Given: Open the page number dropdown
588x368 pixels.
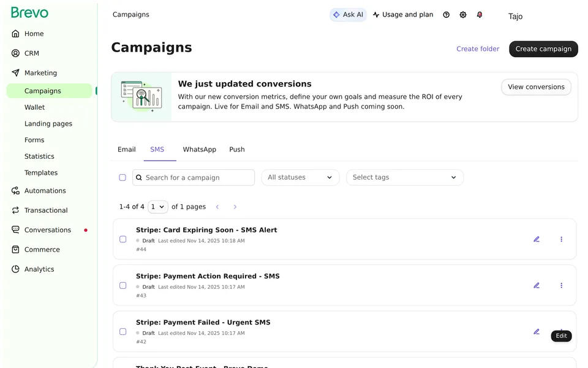Looking at the screenshot, I should click(158, 207).
